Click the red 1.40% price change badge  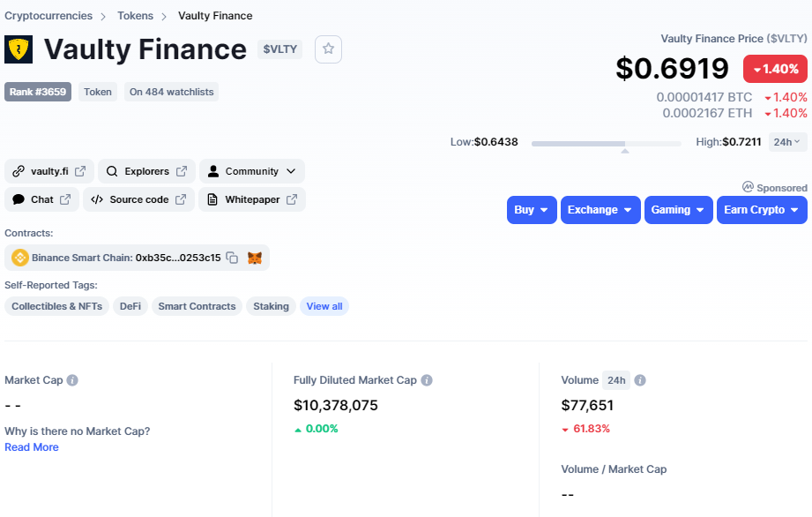pos(775,69)
